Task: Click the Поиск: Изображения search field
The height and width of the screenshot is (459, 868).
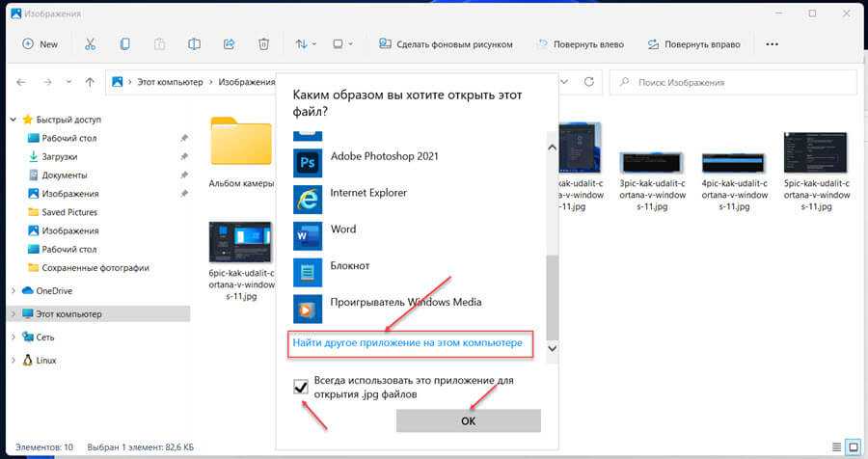Action: point(734,83)
